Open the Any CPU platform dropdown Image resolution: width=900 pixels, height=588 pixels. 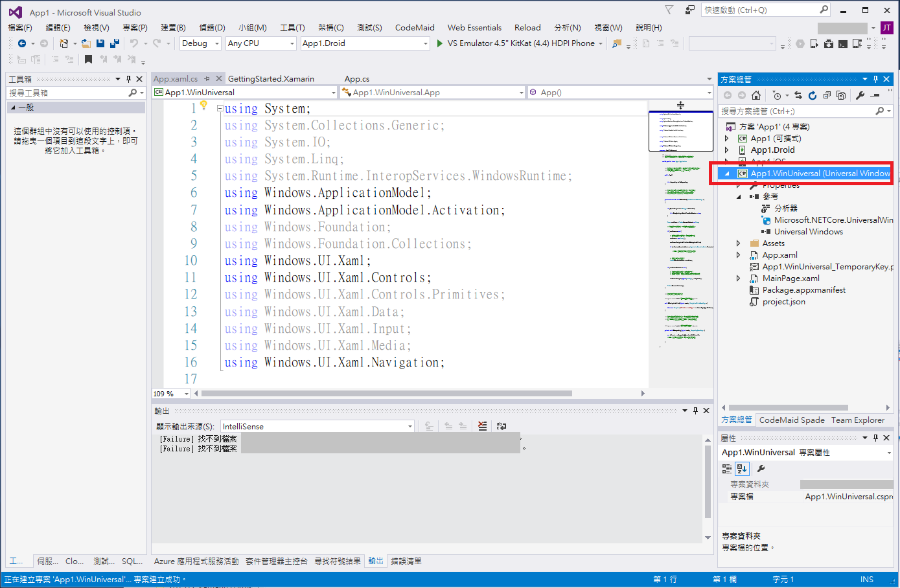[261, 43]
